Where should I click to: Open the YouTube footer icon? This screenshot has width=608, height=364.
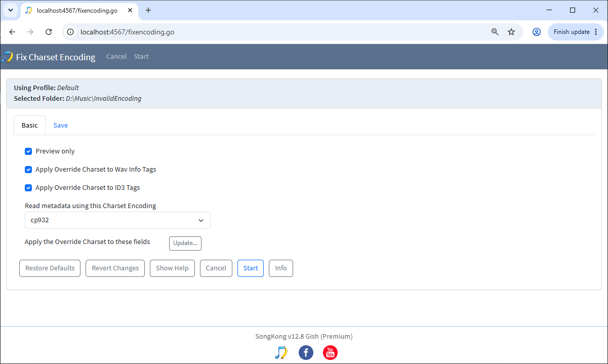point(330,352)
